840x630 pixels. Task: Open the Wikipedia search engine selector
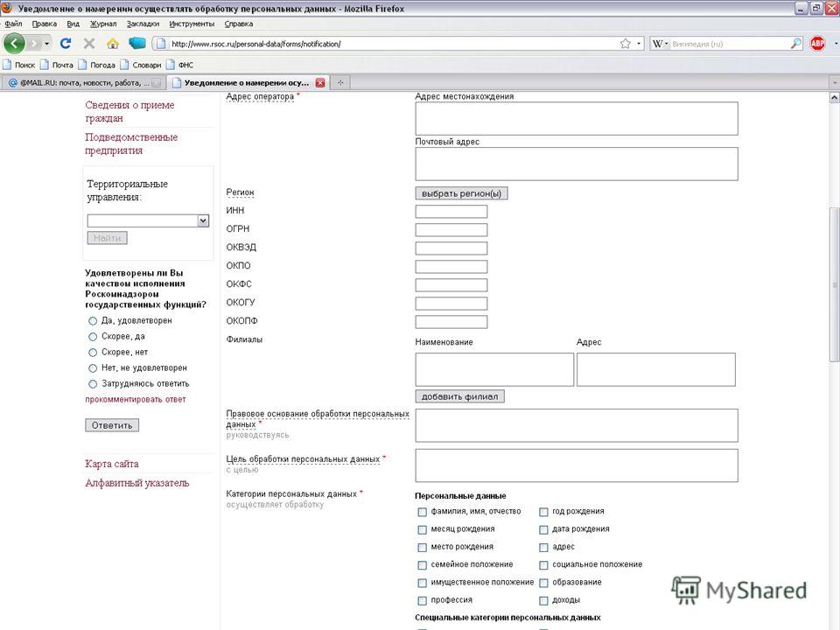(x=660, y=44)
